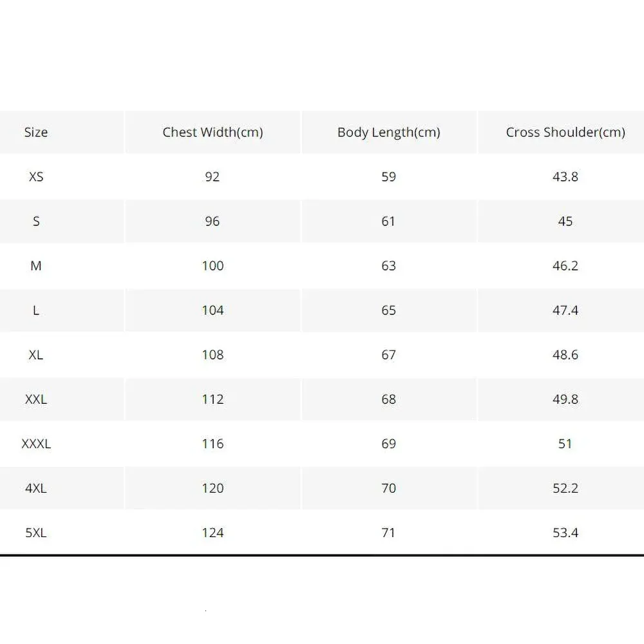The image size is (644, 644).
Task: Click the Cross Shoulder(cm) column header
Action: (x=565, y=132)
